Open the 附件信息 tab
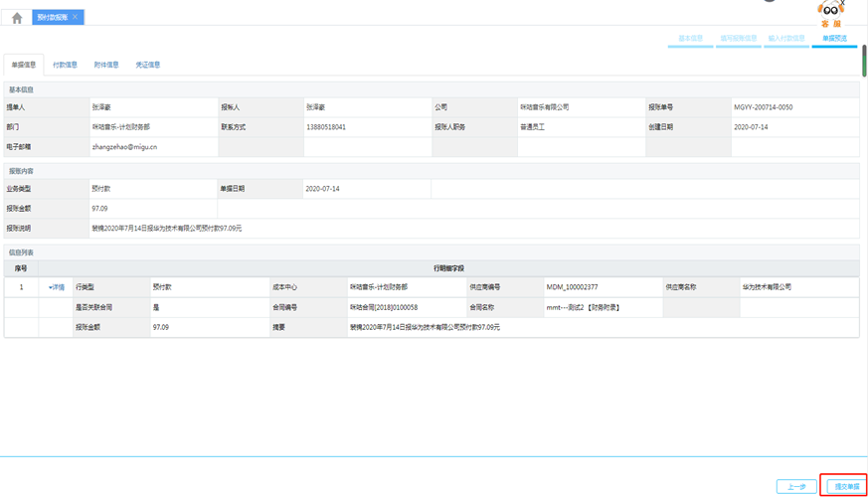Image resolution: width=868 pixels, height=497 pixels. 106,65
